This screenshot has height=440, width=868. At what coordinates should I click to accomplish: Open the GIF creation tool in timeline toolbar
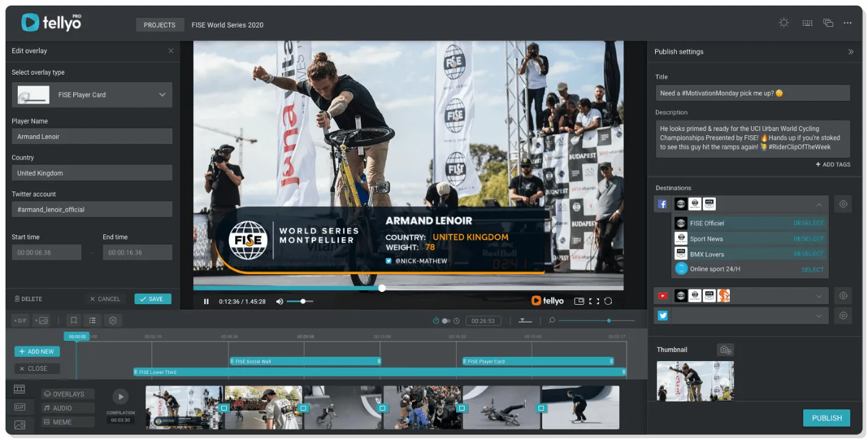[21, 321]
